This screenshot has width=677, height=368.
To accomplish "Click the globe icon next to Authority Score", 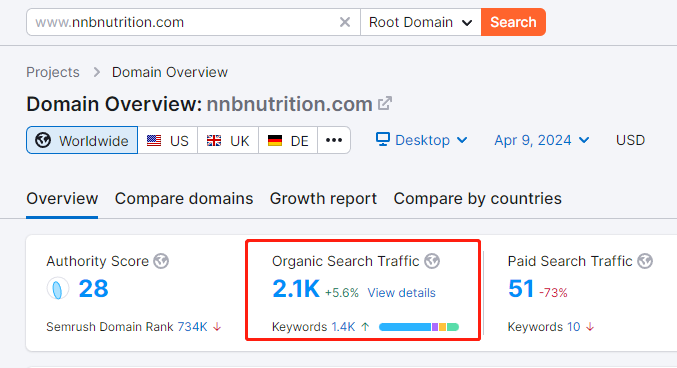I will coord(161,261).
